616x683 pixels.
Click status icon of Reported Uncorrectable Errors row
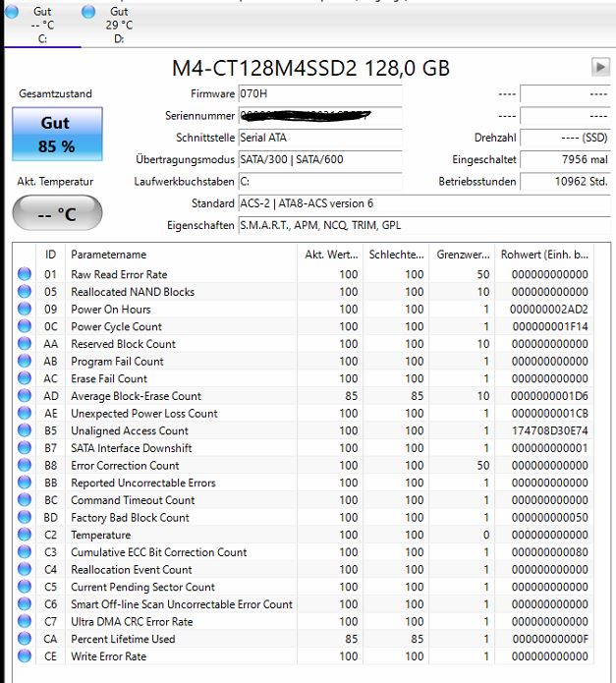[25, 483]
